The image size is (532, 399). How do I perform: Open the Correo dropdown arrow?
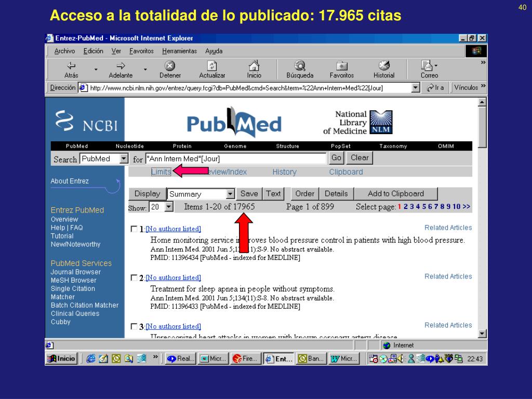coord(436,65)
